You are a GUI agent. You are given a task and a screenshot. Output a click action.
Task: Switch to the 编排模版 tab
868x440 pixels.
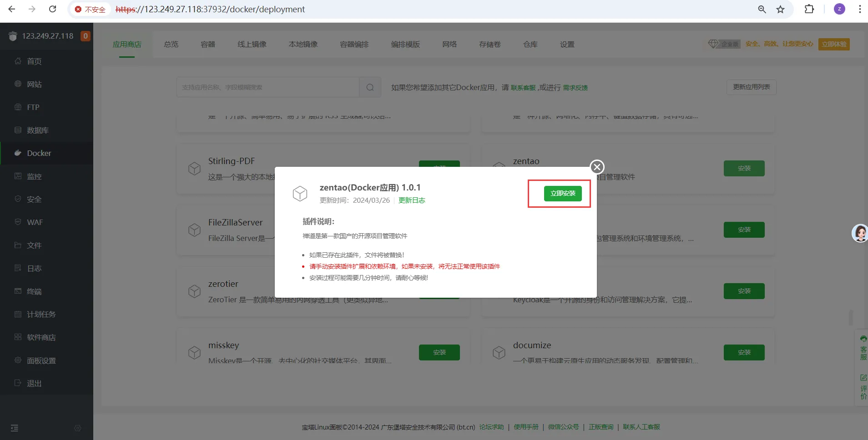click(x=405, y=45)
